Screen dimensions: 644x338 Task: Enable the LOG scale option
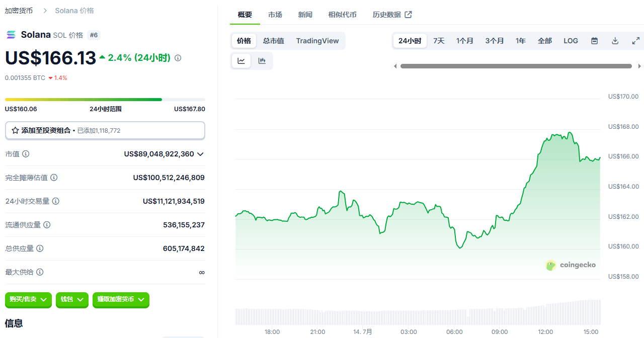(x=571, y=41)
